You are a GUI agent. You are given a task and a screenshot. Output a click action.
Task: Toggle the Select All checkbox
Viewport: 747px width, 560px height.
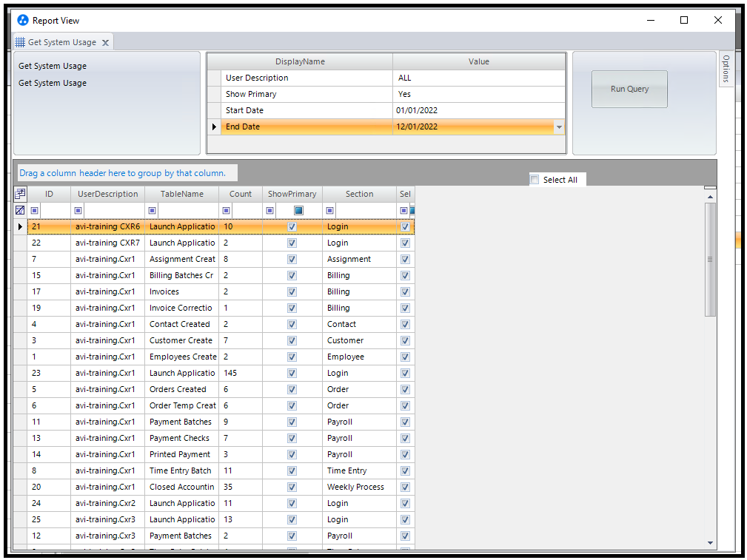click(x=535, y=180)
